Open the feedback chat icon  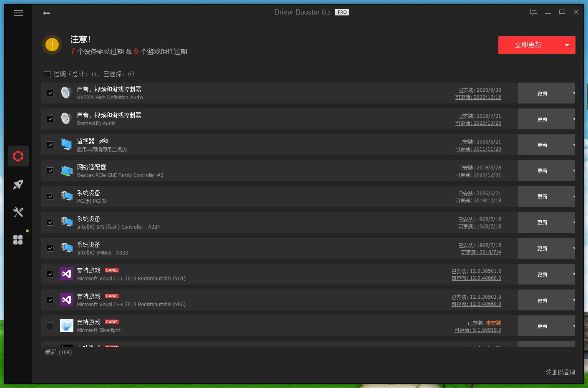tap(534, 12)
